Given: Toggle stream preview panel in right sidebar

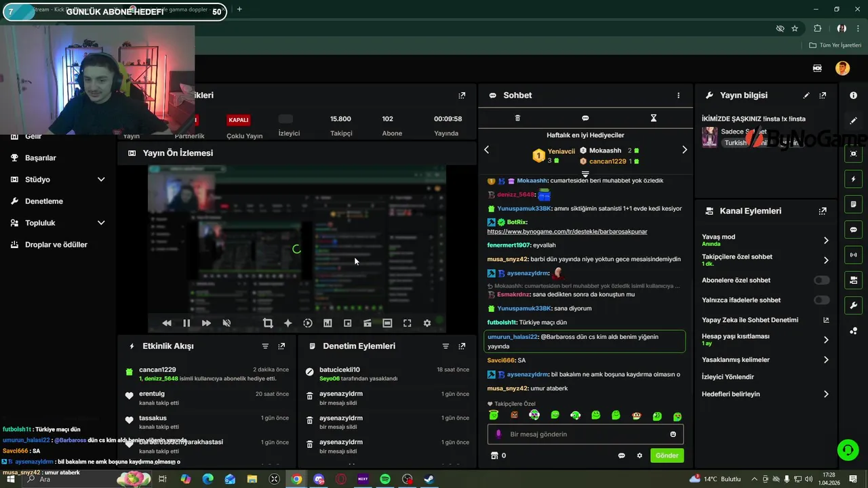Looking at the screenshot, I should (854, 154).
